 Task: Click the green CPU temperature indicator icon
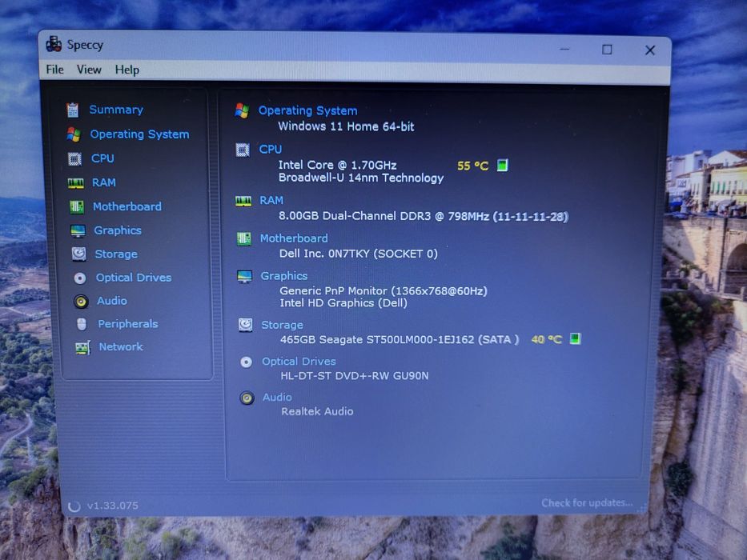[x=503, y=166]
